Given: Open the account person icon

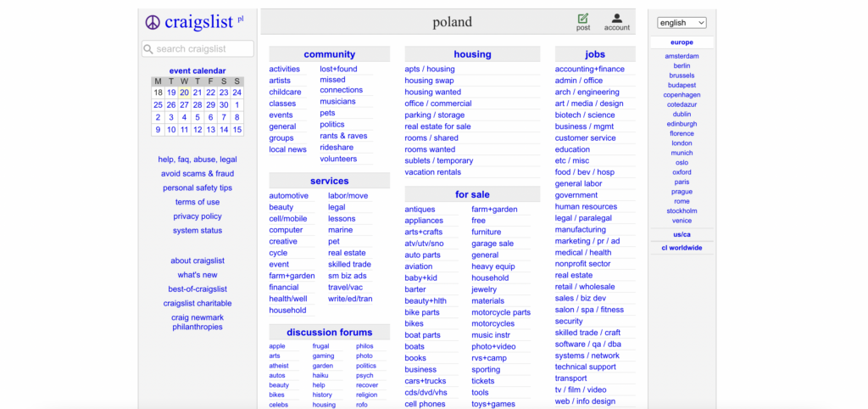Looking at the screenshot, I should pyautogui.click(x=617, y=19).
